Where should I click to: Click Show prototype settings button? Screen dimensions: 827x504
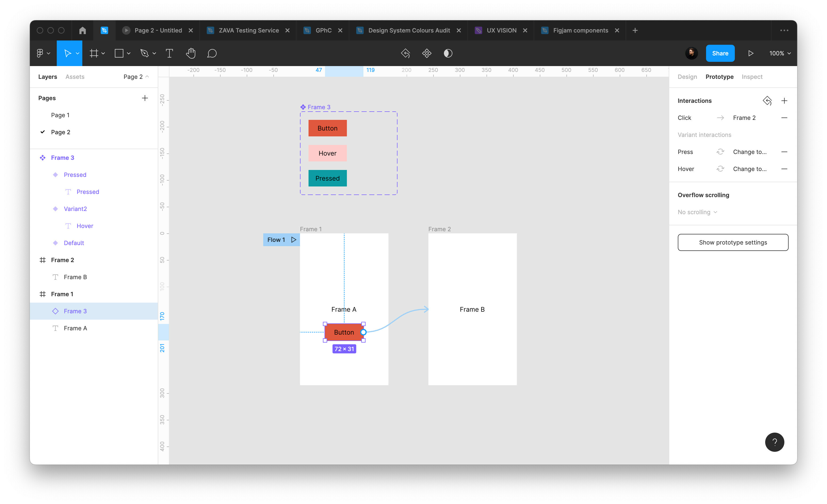point(733,242)
